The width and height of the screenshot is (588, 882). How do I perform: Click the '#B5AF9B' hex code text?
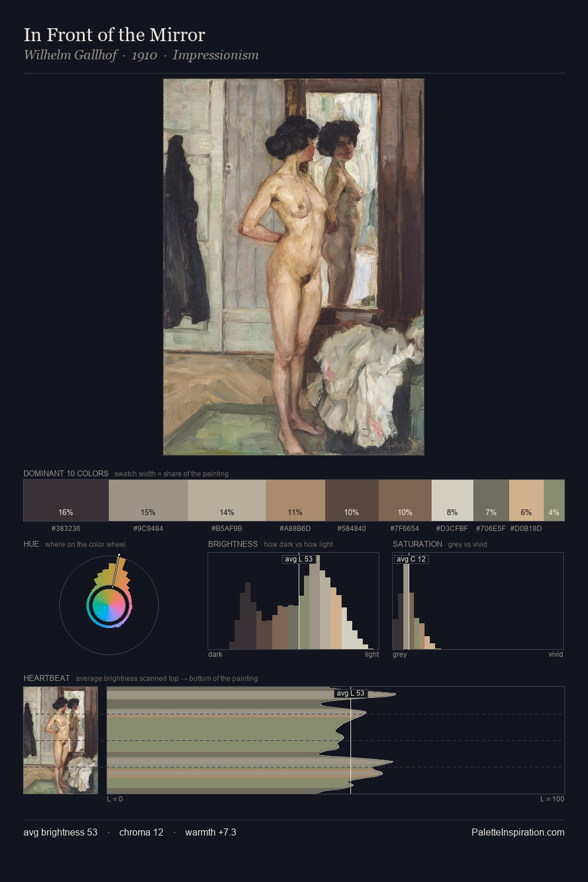coord(227,529)
